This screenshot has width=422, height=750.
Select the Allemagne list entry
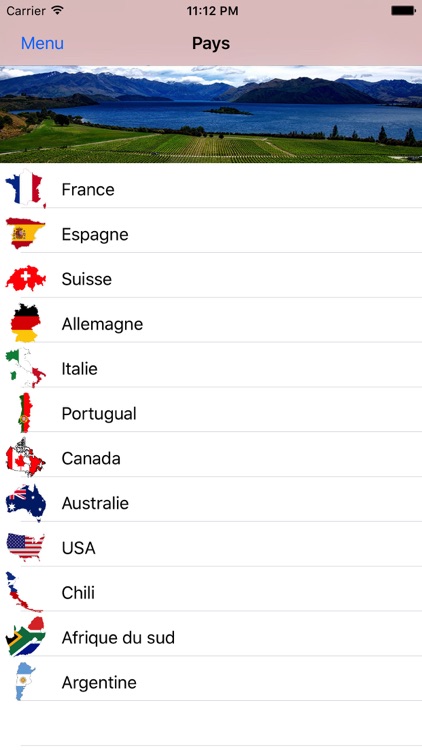coord(211,323)
